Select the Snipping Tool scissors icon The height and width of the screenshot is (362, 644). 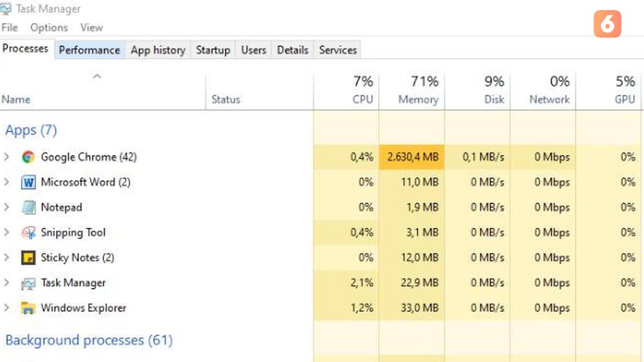click(x=28, y=232)
